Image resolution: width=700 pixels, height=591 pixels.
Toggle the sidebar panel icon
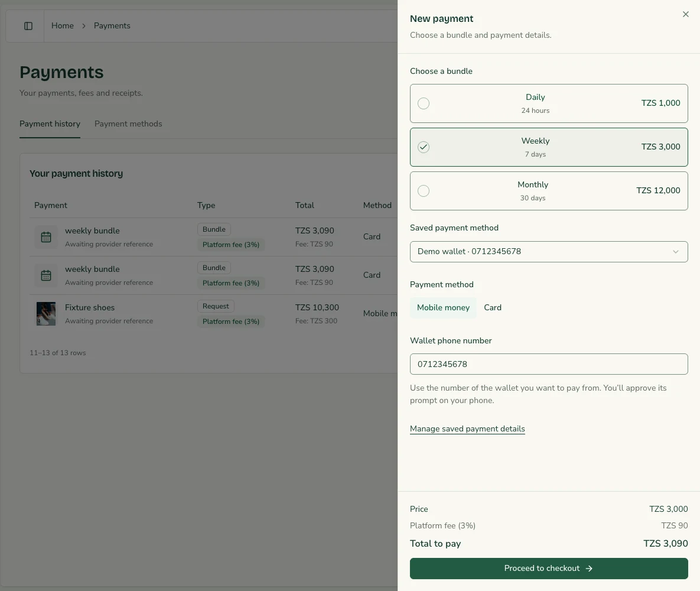[28, 26]
